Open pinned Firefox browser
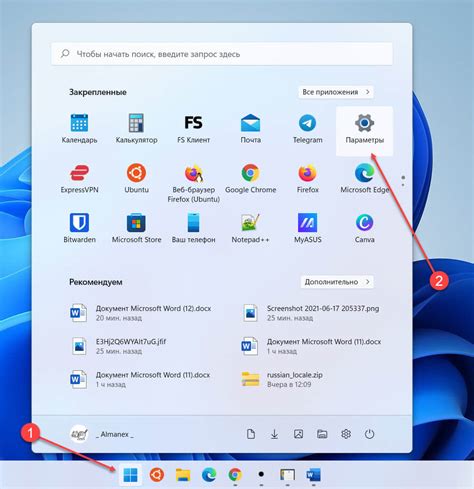Screen dimensions: 474x489 [307, 179]
